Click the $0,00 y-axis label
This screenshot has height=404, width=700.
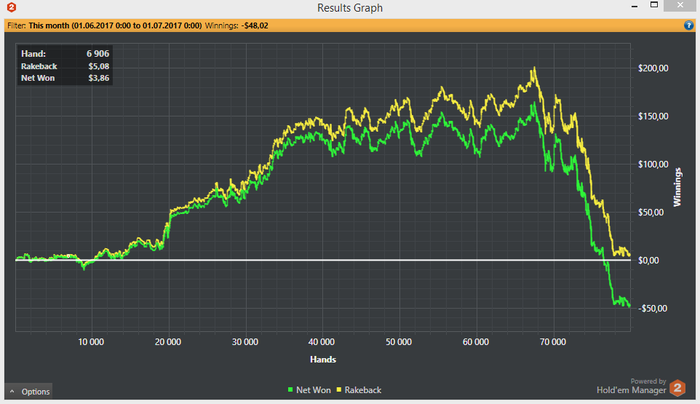tap(648, 260)
